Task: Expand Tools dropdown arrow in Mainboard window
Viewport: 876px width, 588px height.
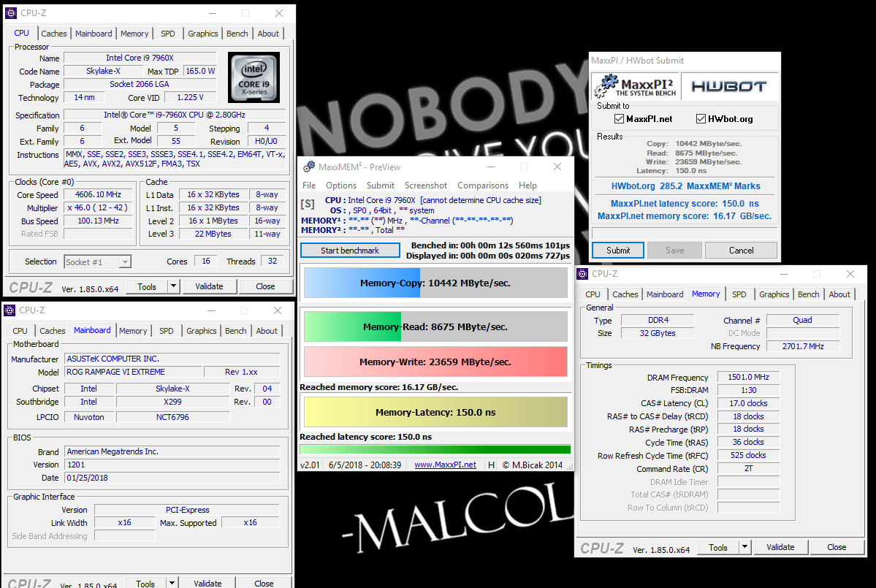Action: [x=172, y=582]
